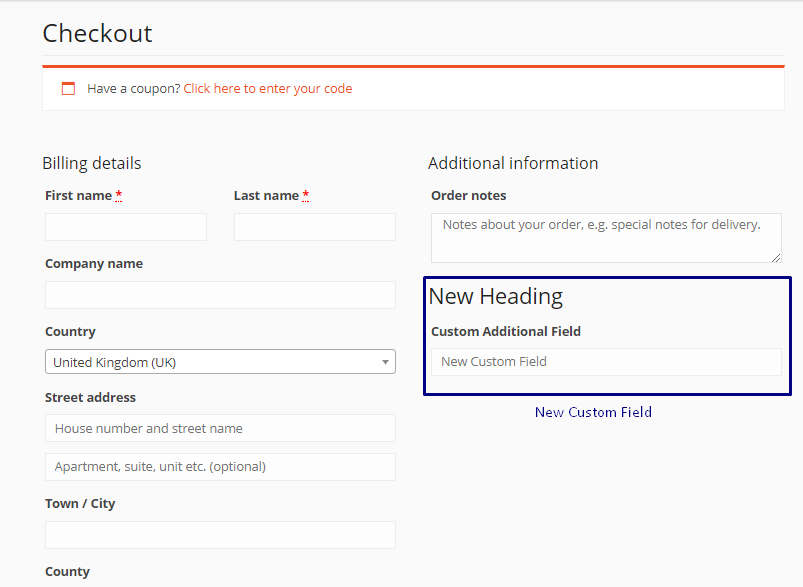Image resolution: width=803 pixels, height=587 pixels.
Task: Focus the Apartment, suite, unit field
Action: point(220,467)
